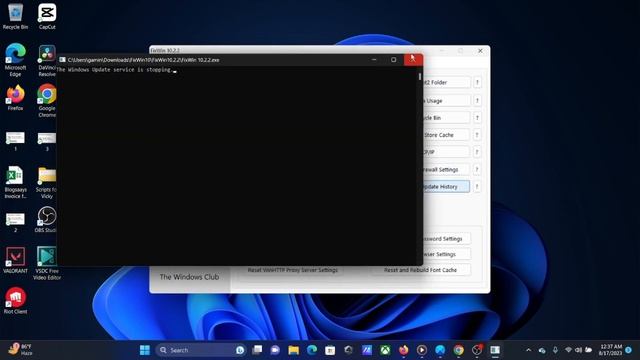Click Reset WinHTTP Proxy Server Settings button
Viewport: 640px width, 360px height.
pos(293,270)
